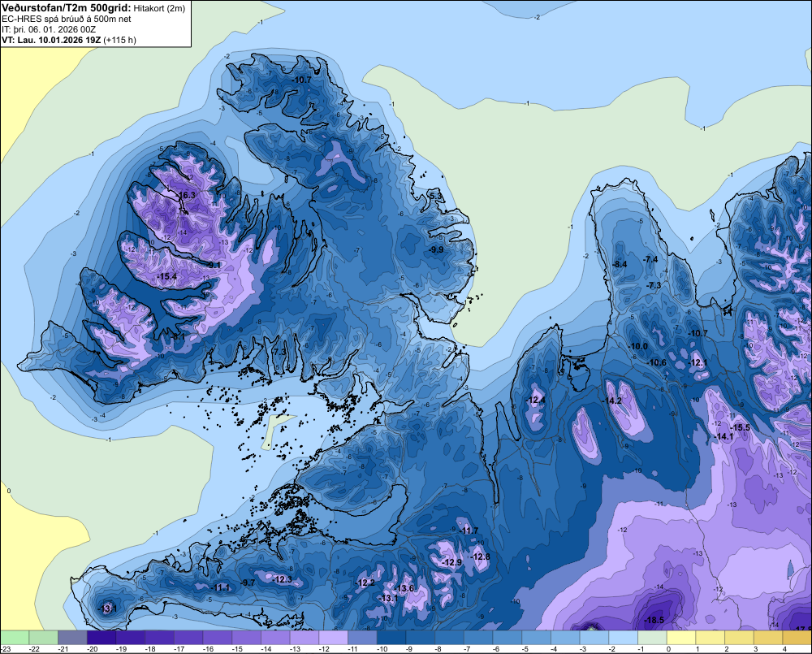Select the -18.5 temperature label
Screen dimensions: 812x654
pyautogui.click(x=654, y=620)
